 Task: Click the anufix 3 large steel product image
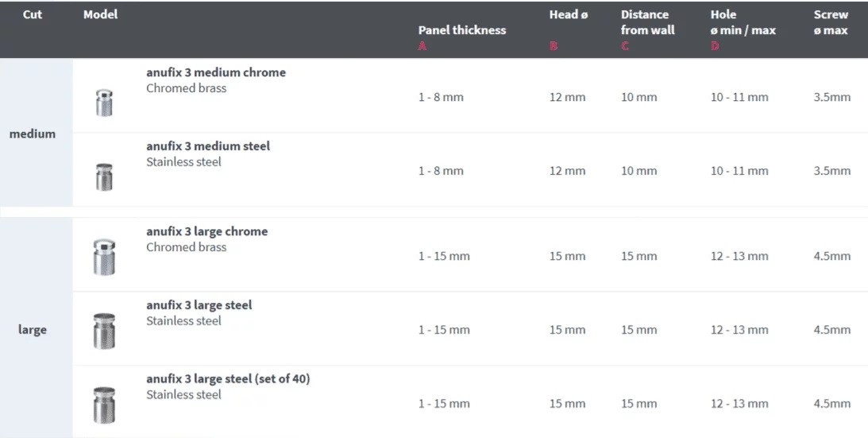click(x=104, y=331)
